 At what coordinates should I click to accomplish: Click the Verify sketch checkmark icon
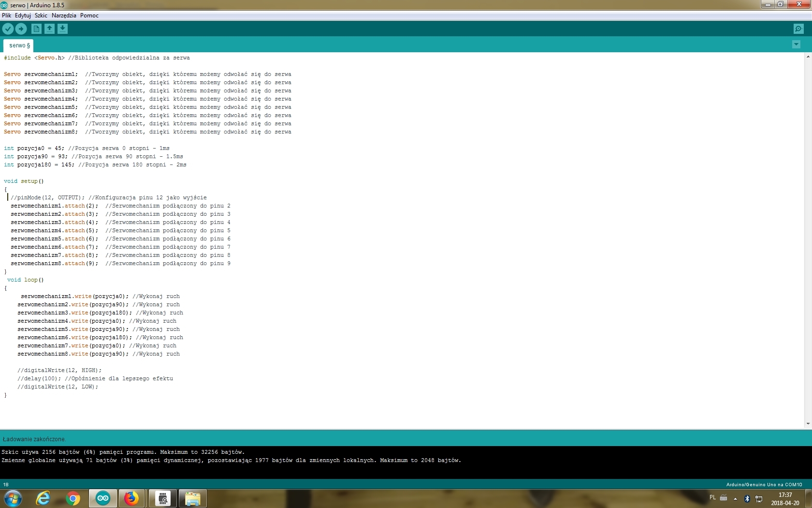(x=8, y=29)
